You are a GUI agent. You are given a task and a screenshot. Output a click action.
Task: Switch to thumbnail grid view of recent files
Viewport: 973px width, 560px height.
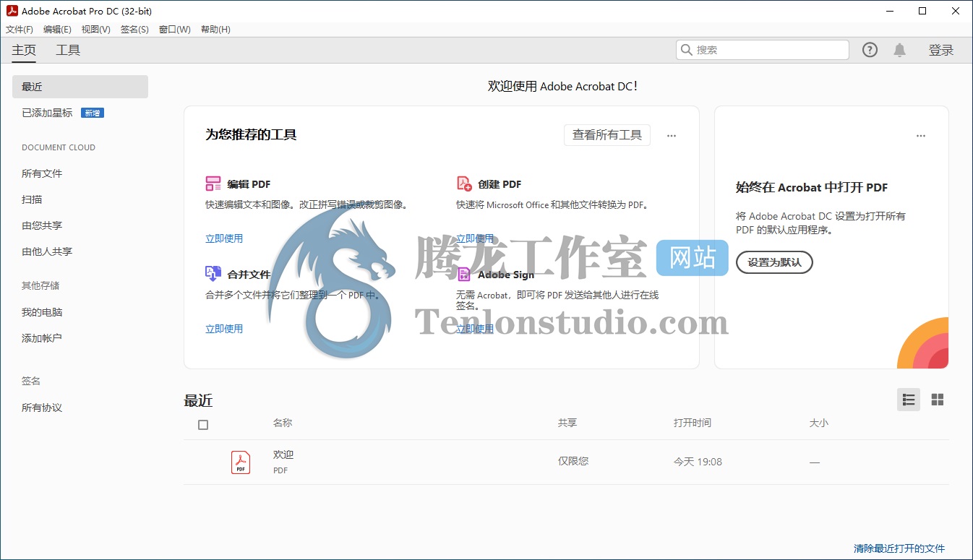click(x=938, y=400)
